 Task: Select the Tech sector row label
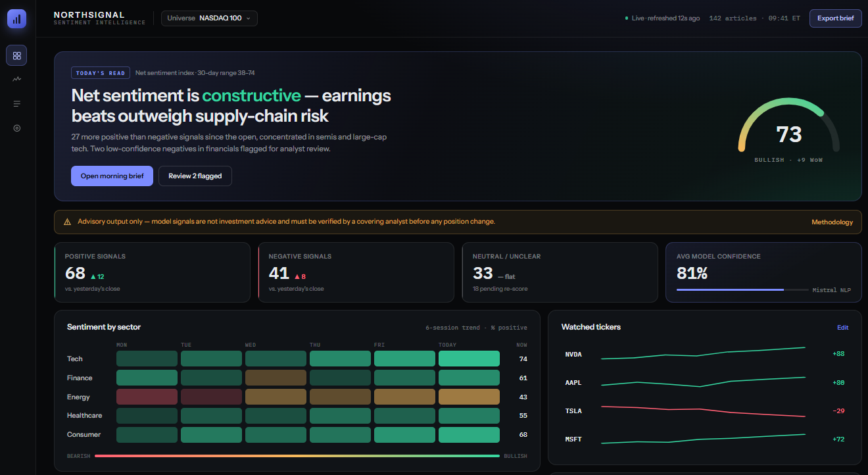[x=75, y=359]
